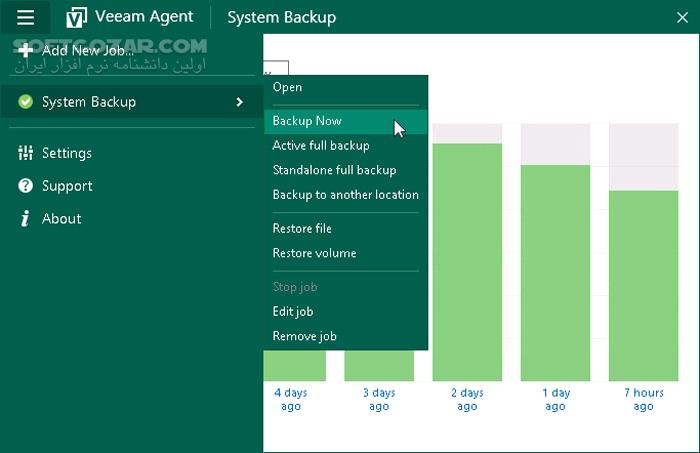Close the Veeam Agent window
This screenshot has width=700, height=453.
pyautogui.click(x=682, y=18)
